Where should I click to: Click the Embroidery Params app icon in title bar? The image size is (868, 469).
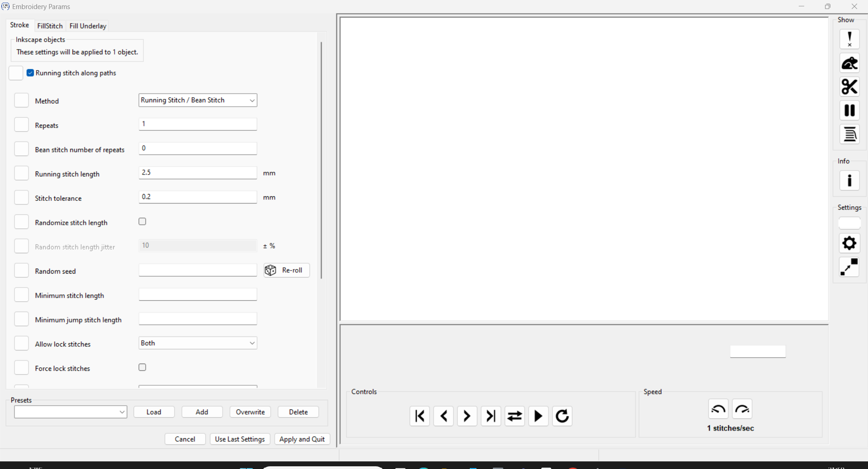coord(5,6)
